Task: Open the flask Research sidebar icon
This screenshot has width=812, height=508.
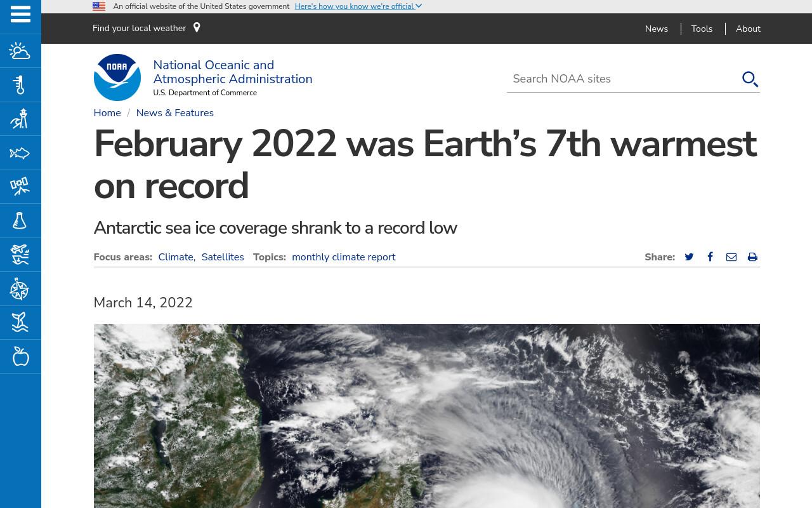Action: click(20, 221)
